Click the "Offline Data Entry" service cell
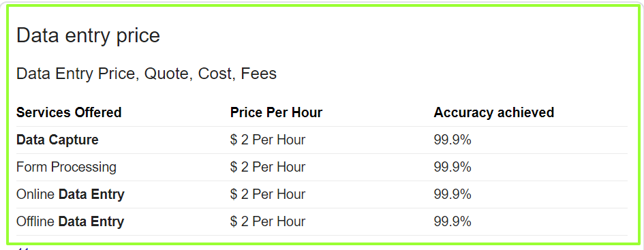 (70, 222)
